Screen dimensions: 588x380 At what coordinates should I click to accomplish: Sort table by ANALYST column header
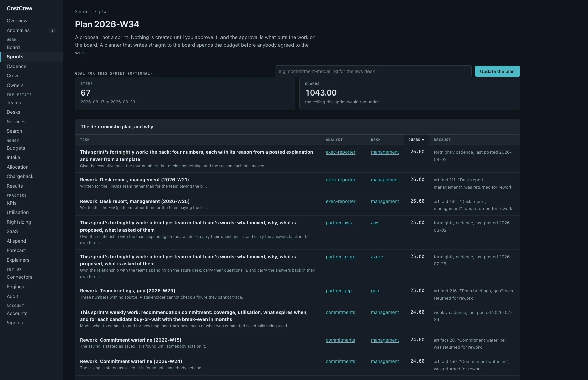pos(334,140)
